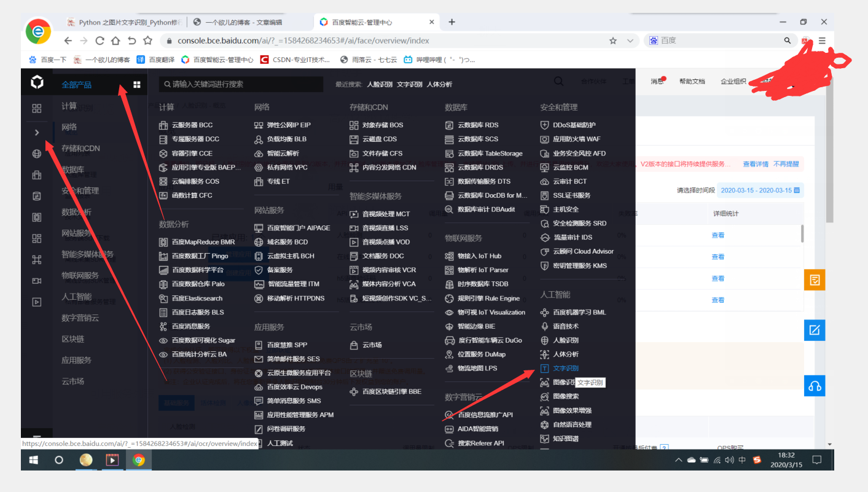868x492 pixels.
Task: Focus the product keyword search field
Action: point(241,84)
